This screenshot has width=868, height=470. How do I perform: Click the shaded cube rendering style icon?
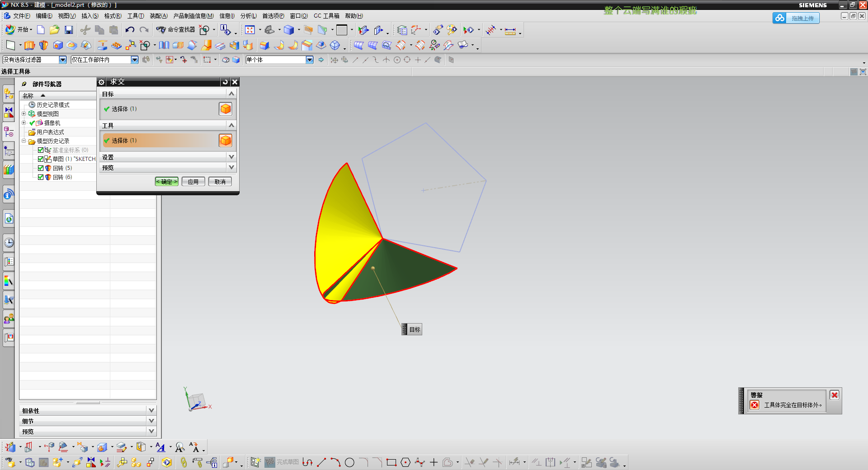click(x=289, y=30)
